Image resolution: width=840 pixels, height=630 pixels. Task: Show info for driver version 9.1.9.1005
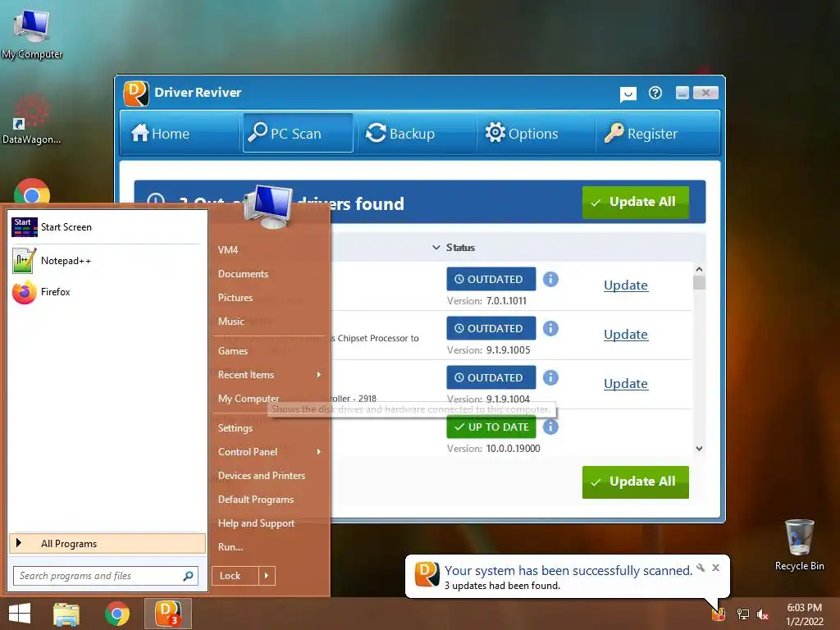[550, 328]
